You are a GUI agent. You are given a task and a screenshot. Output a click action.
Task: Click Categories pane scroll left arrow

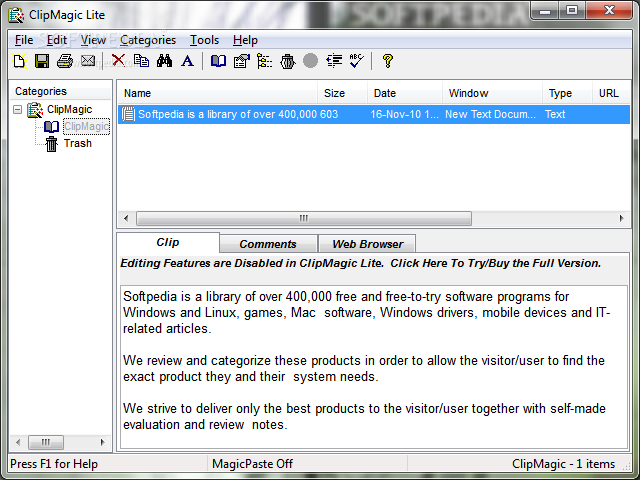[x=18, y=442]
